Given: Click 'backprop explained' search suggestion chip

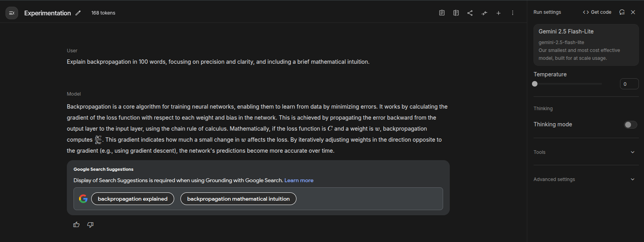Looking at the screenshot, I should pyautogui.click(x=132, y=199).
